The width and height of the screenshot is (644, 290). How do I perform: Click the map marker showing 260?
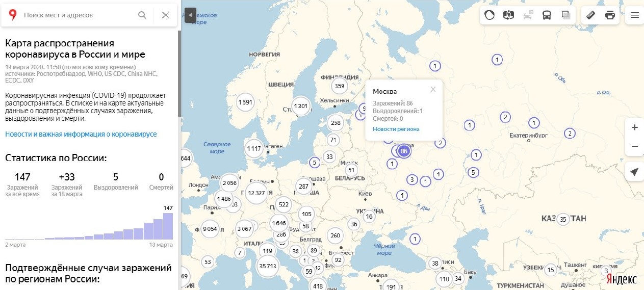coord(335,235)
